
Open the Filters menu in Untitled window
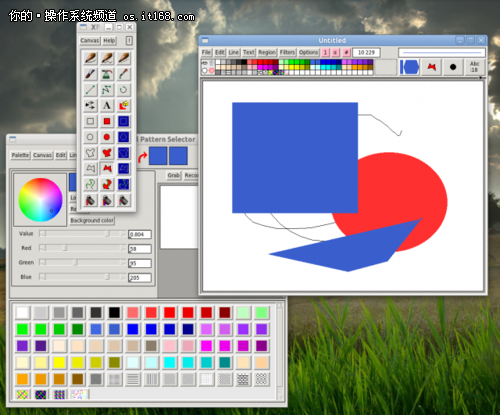click(x=287, y=52)
